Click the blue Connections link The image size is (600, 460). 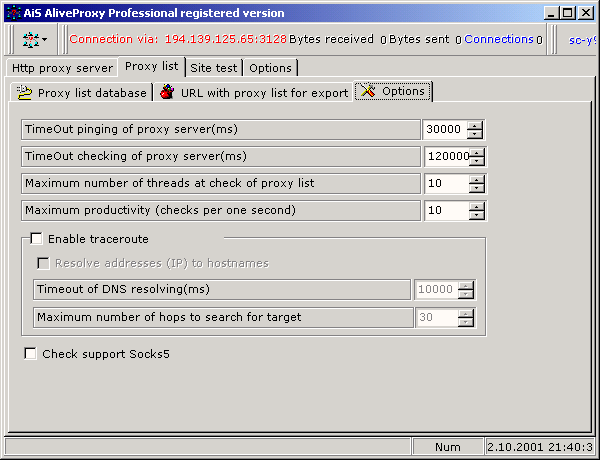click(499, 39)
